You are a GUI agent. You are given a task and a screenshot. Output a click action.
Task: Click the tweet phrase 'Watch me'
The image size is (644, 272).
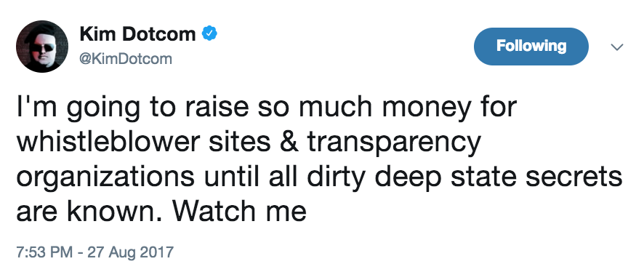point(238,212)
